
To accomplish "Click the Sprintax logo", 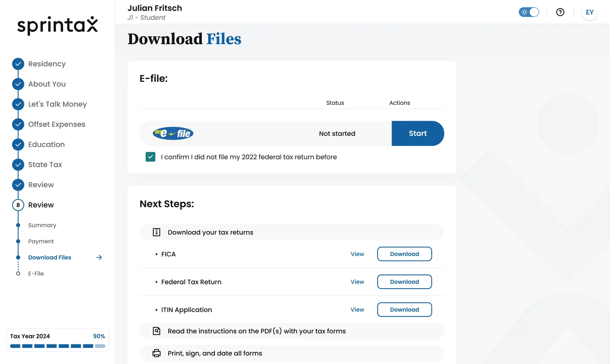I will 58,26.
